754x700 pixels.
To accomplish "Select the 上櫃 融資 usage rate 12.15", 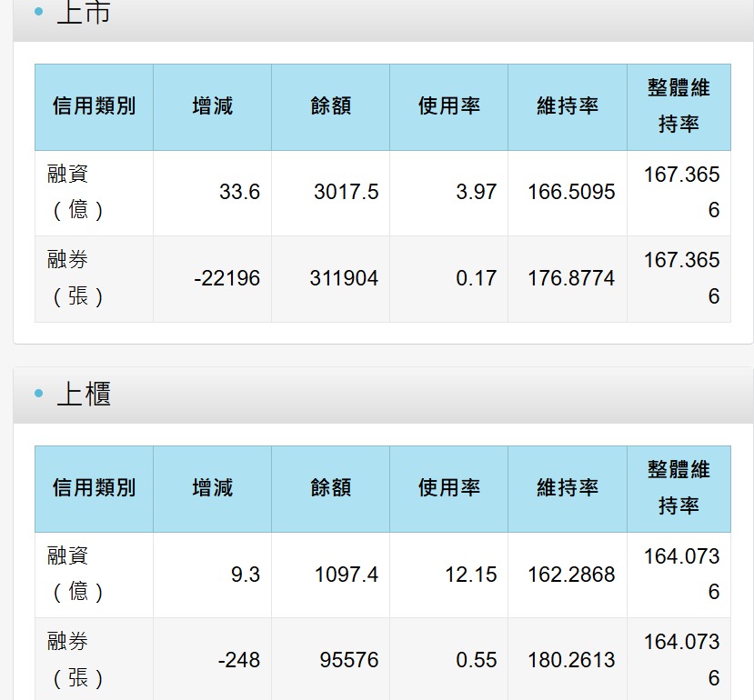I will 471,575.
